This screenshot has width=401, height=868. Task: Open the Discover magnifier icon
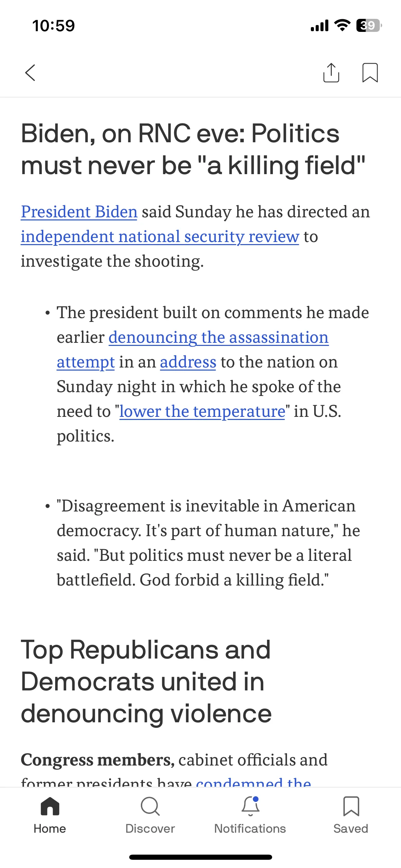coord(150,806)
